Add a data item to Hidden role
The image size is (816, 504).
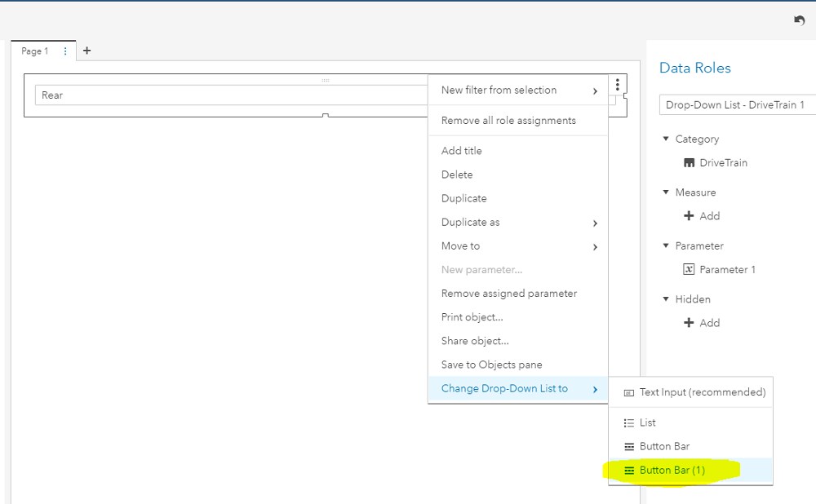point(702,323)
